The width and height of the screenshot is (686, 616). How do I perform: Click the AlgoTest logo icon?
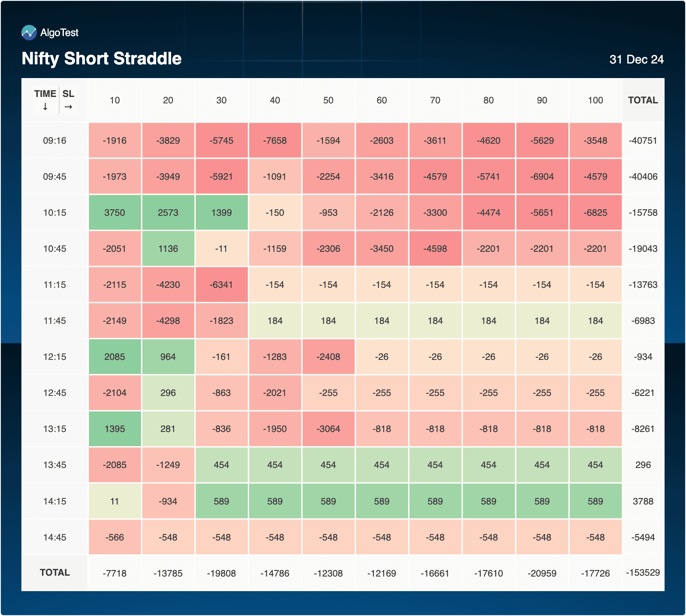pyautogui.click(x=29, y=33)
